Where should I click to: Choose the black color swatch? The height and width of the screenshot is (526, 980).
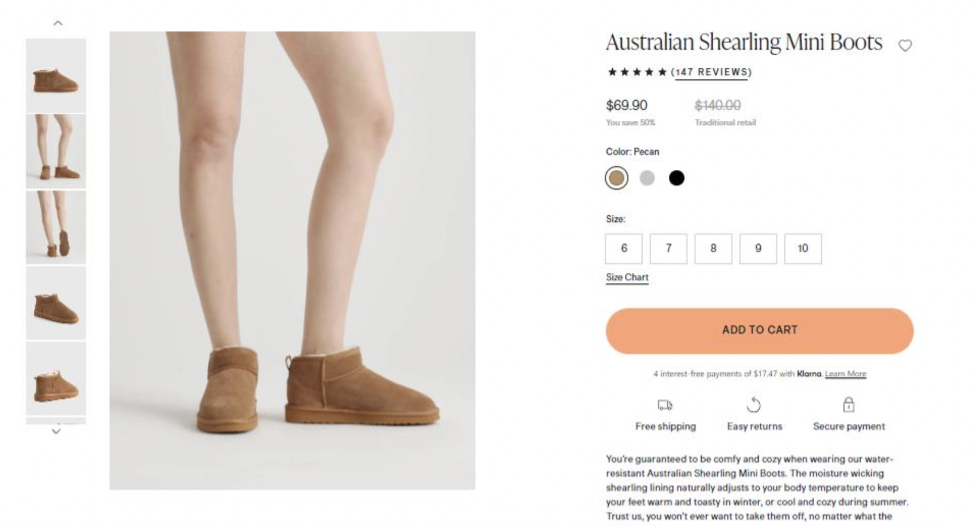(x=677, y=178)
